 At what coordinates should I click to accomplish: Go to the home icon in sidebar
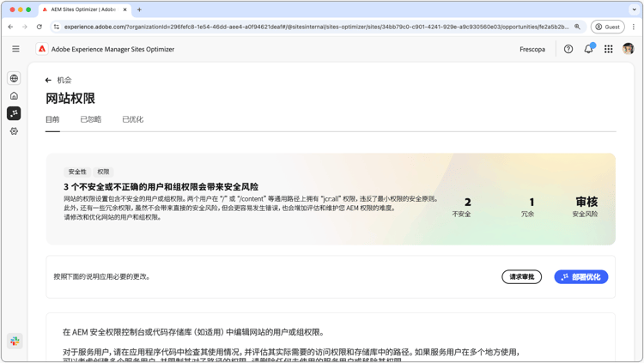[x=14, y=95]
